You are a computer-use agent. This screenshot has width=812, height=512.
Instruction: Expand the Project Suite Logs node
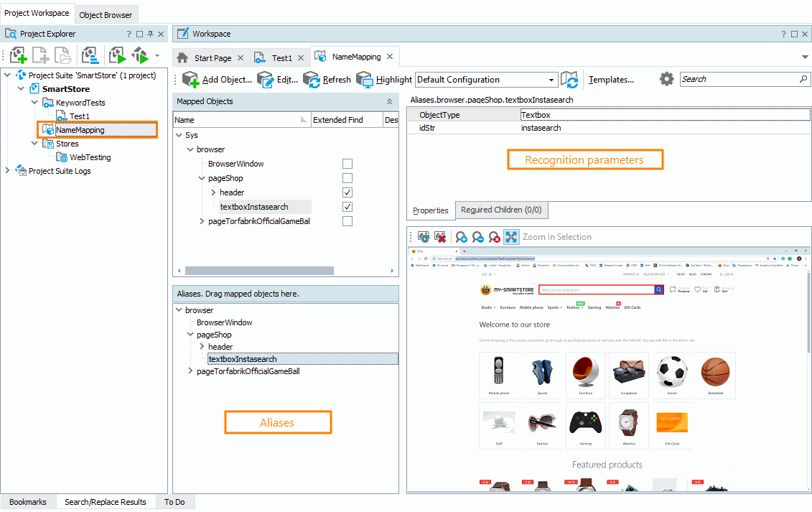click(x=8, y=171)
